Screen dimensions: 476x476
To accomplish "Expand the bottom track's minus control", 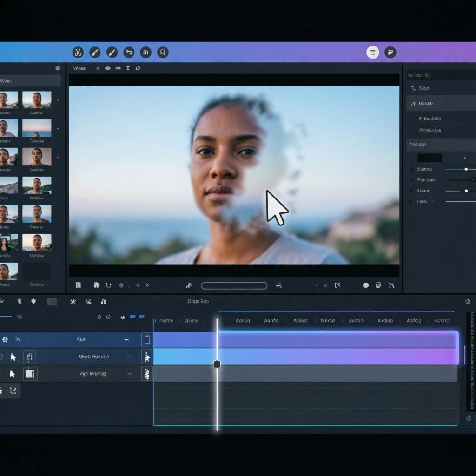I will (129, 373).
